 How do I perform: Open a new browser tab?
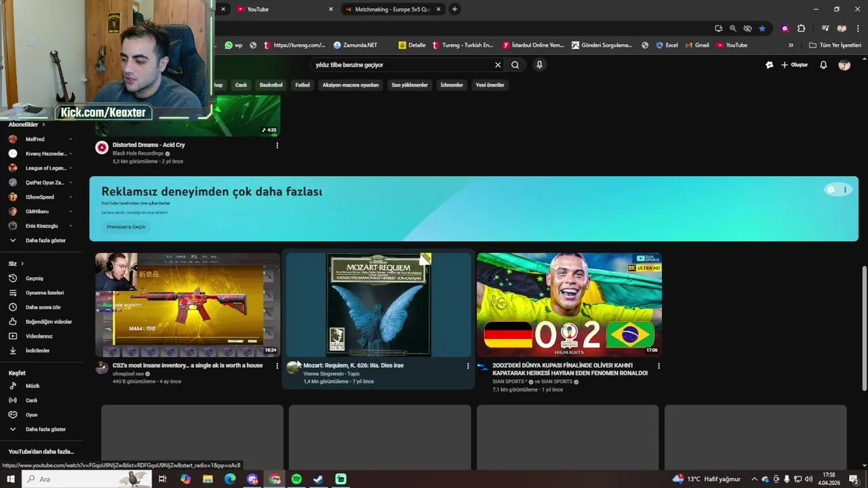pos(454,9)
